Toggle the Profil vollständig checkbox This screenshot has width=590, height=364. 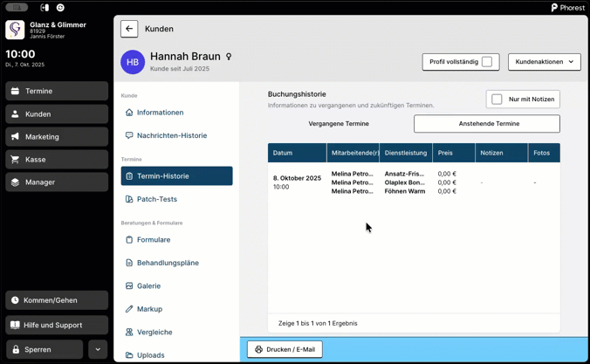click(487, 62)
